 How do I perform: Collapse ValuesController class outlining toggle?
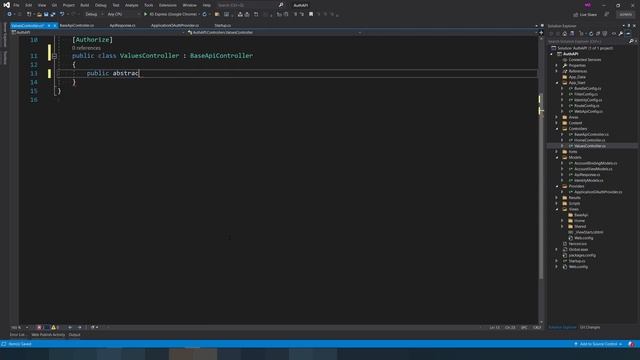(54, 56)
